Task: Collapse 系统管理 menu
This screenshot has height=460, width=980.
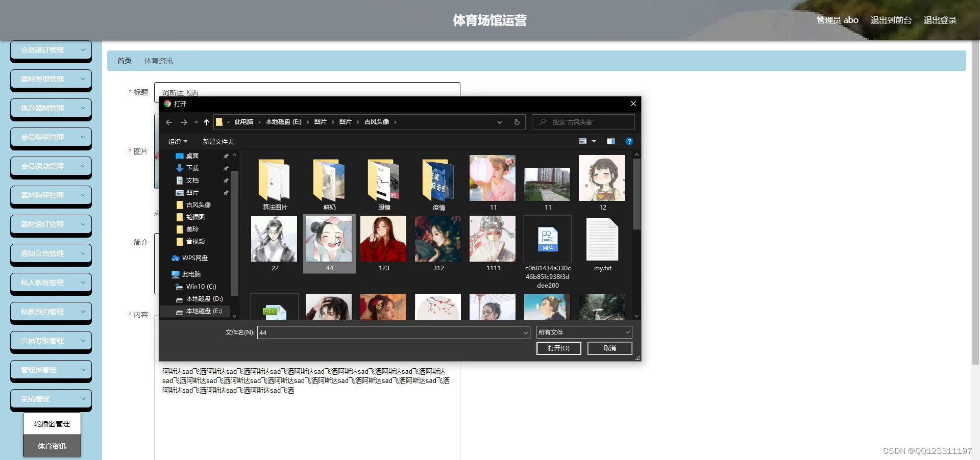Action: 51,399
